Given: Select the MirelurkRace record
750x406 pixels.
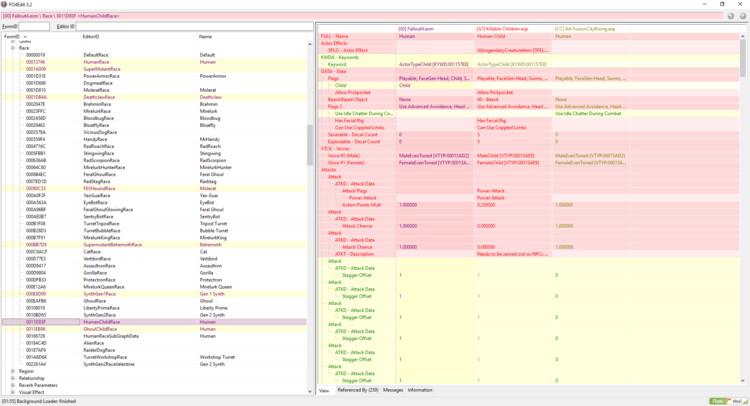Looking at the screenshot, I should pos(154,111).
